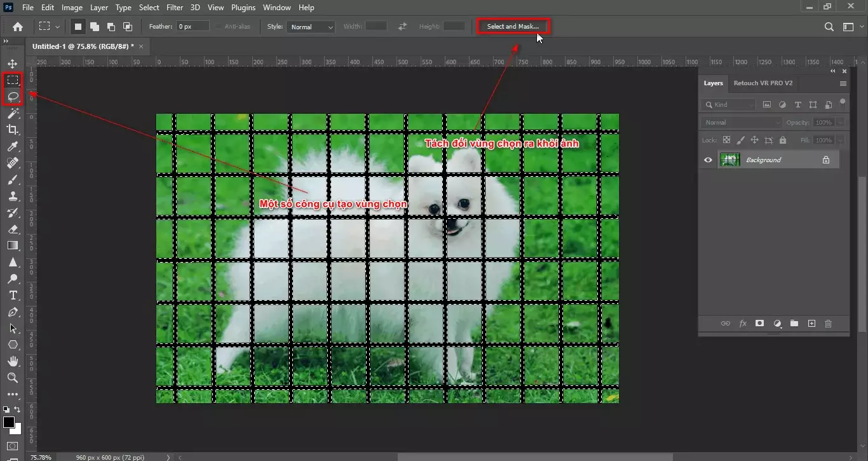The width and height of the screenshot is (868, 461).
Task: Create a new layer in the Layers panel
Action: point(811,324)
